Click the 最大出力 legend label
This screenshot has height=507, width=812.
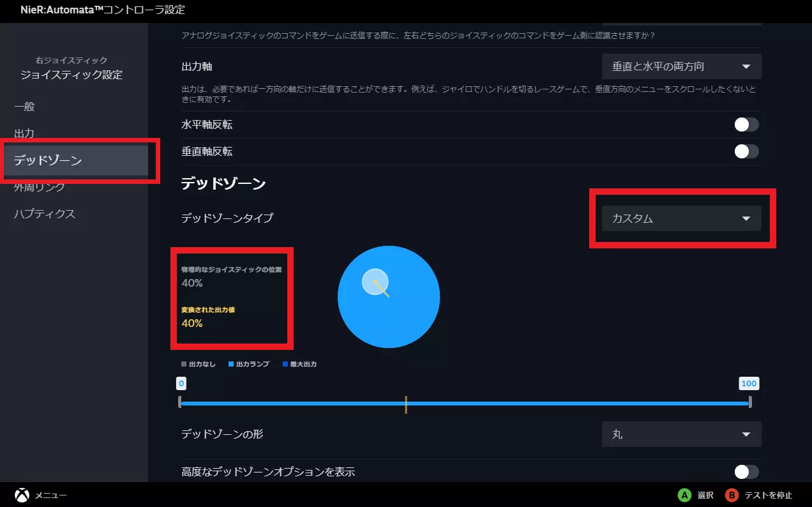[x=299, y=364]
